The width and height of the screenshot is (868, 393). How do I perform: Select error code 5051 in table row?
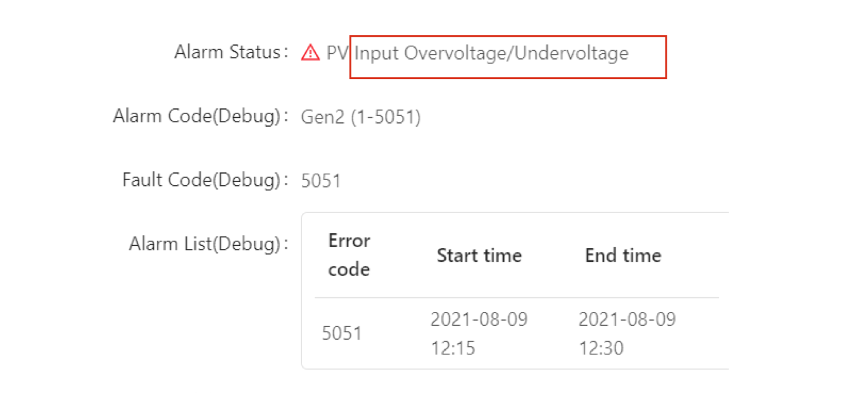[x=342, y=333]
